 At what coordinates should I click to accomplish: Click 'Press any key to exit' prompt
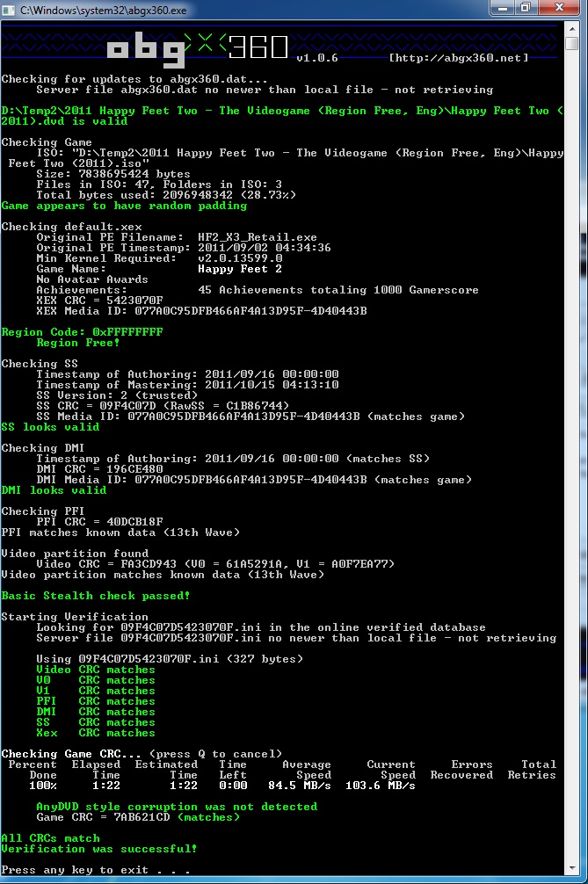96,870
